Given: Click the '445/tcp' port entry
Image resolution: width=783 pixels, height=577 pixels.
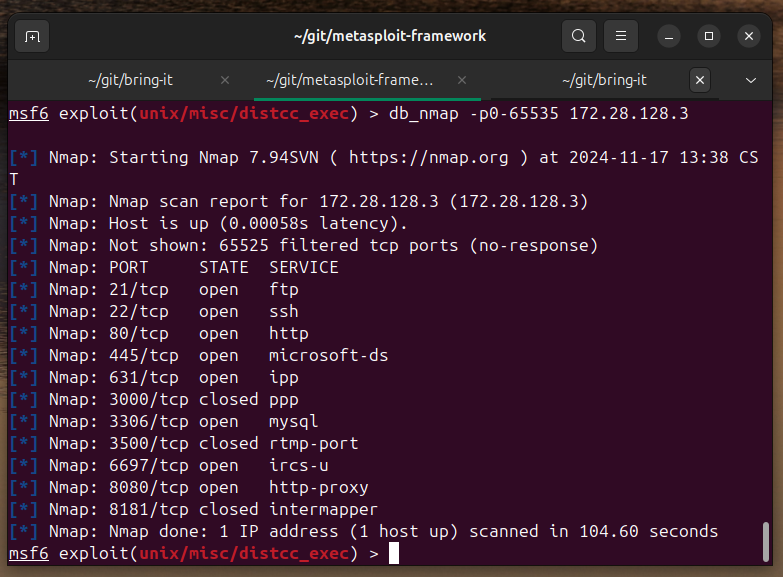Looking at the screenshot, I should 144,356.
